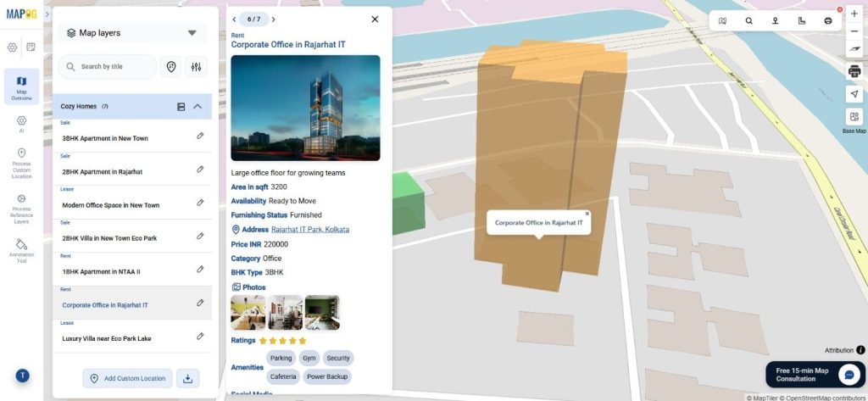868x401 pixels.
Task: Edit 2BHK Villa in New Town Eco Park
Action: tap(200, 236)
